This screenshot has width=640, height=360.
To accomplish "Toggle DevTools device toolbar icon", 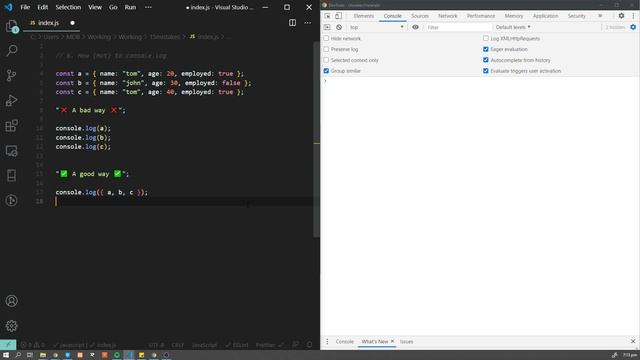I will coord(338,16).
